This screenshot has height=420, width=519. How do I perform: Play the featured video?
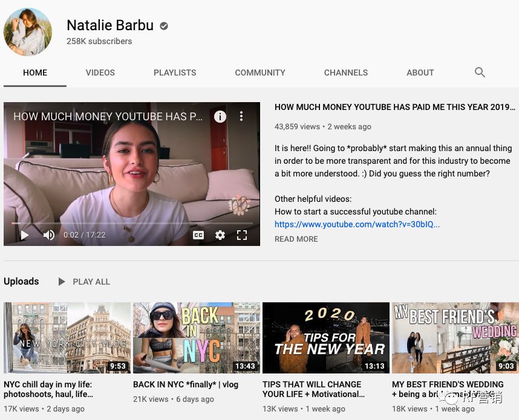[24, 235]
